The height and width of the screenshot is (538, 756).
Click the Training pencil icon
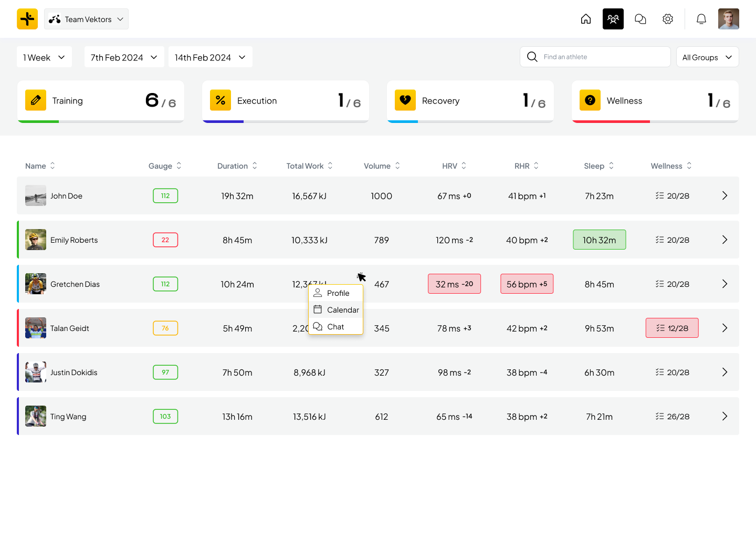click(36, 100)
